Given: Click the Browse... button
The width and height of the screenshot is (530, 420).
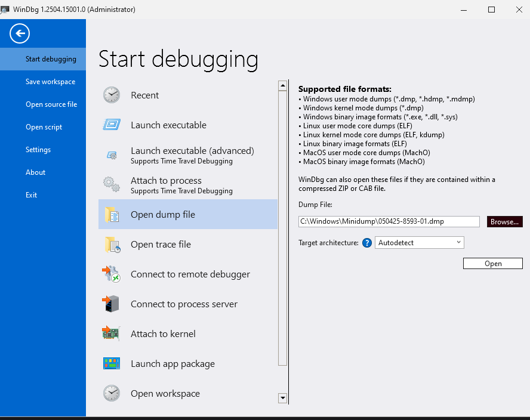Looking at the screenshot, I should click(x=505, y=222).
